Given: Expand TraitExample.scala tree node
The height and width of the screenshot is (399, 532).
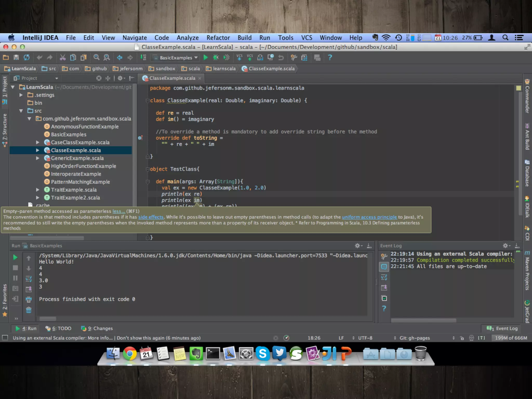Looking at the screenshot, I should pyautogui.click(x=38, y=190).
